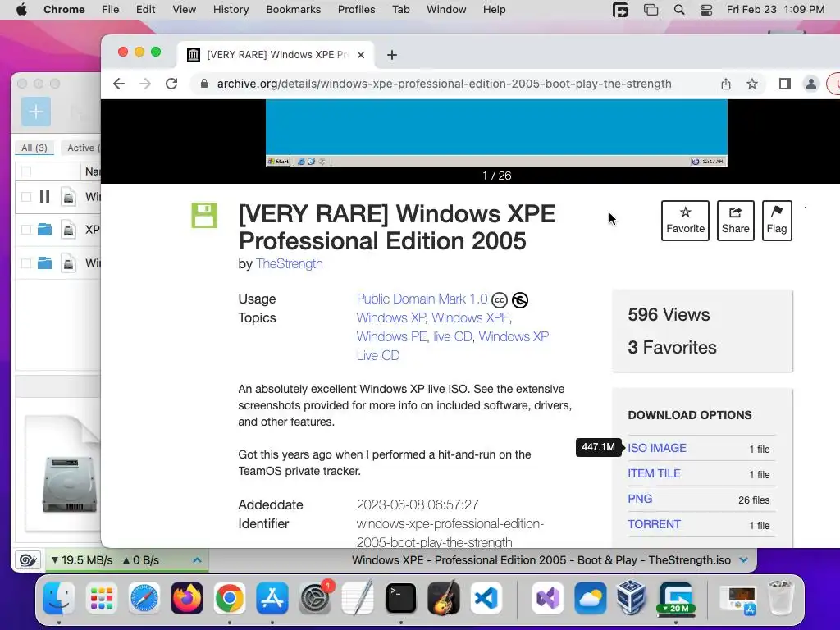The width and height of the screenshot is (840, 630).
Task: Toggle the snail speed-limit icon
Action: 28,560
